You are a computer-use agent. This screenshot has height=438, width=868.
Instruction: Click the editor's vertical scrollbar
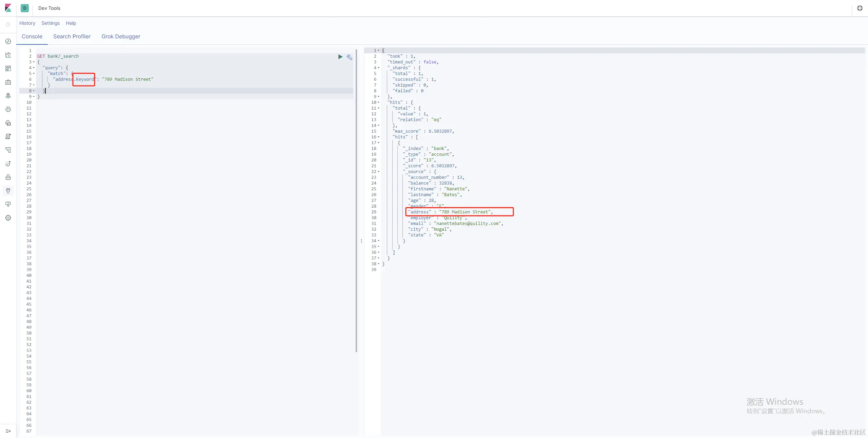(356, 200)
